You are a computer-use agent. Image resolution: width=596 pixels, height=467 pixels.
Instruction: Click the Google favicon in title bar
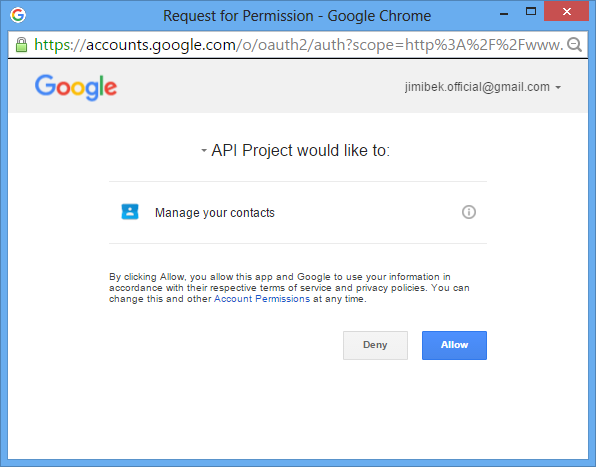pyautogui.click(x=18, y=15)
